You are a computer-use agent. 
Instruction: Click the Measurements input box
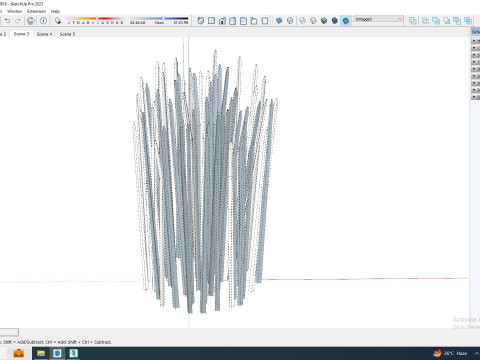click(x=9, y=332)
